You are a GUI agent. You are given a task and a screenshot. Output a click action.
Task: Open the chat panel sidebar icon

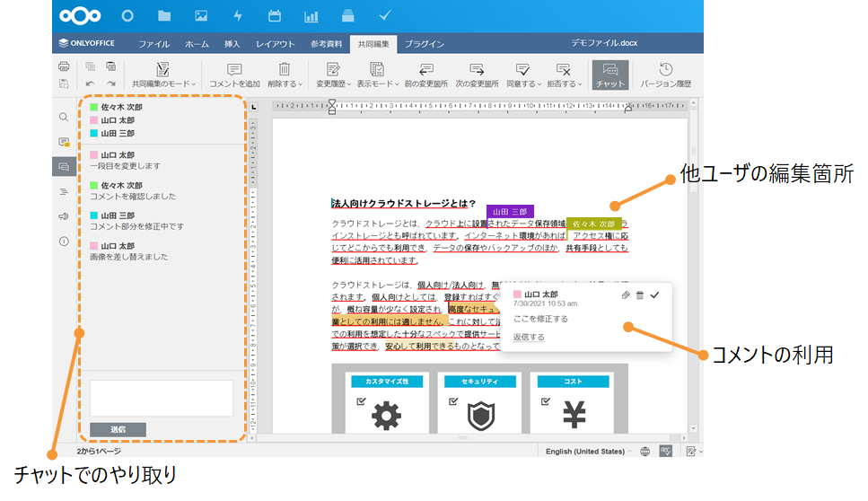coord(64,167)
